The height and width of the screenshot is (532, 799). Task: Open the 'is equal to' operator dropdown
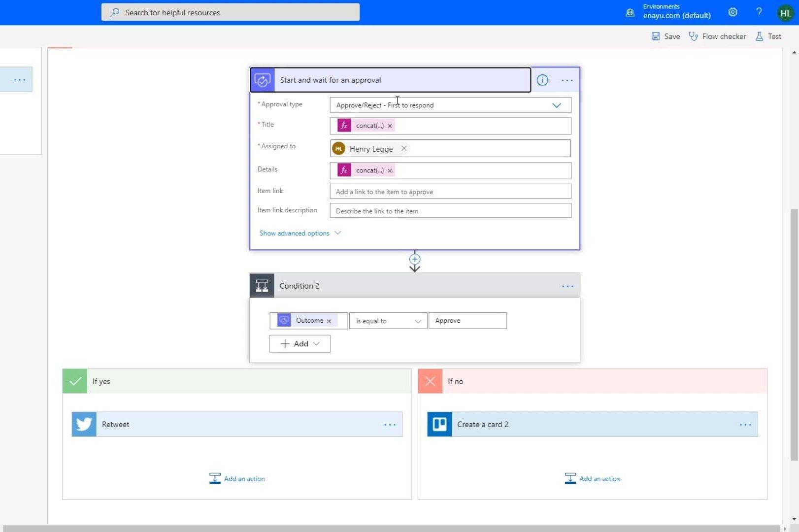click(388, 321)
